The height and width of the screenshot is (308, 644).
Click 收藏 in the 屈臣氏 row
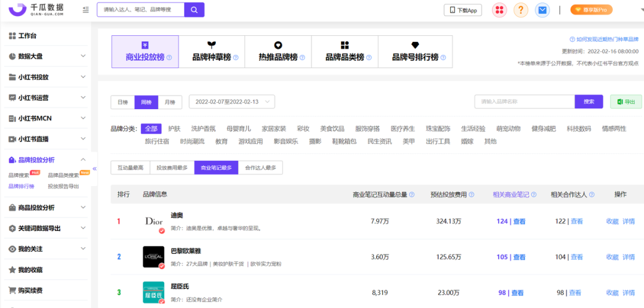[612, 293]
